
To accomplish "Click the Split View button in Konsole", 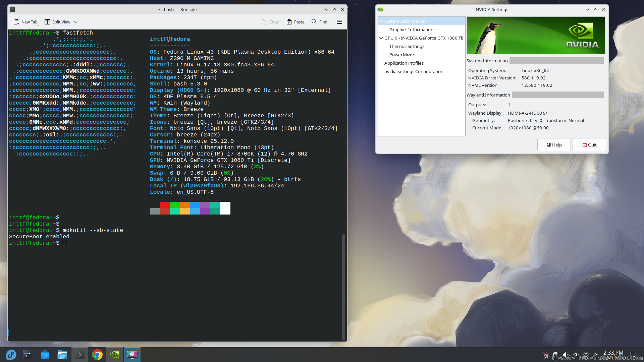I will (57, 22).
